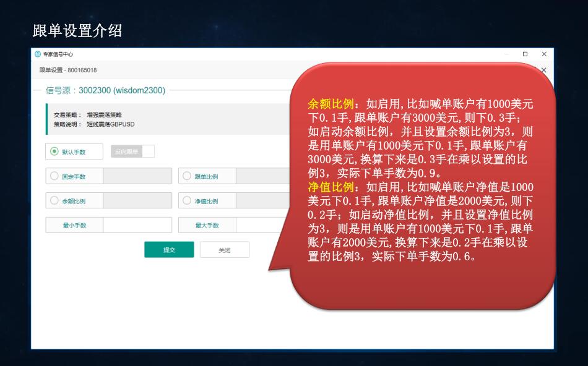The image size is (588, 366).
Task: Click the 最大手数 input box
Action: (x=263, y=225)
